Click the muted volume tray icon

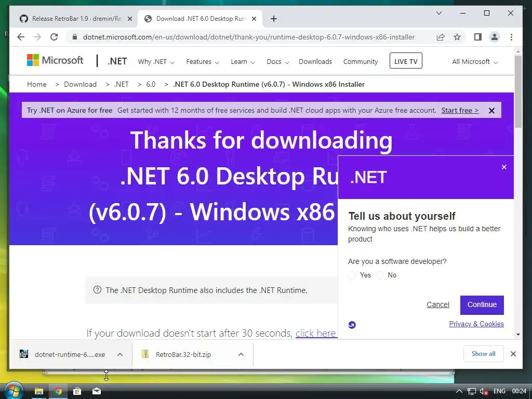484,391
